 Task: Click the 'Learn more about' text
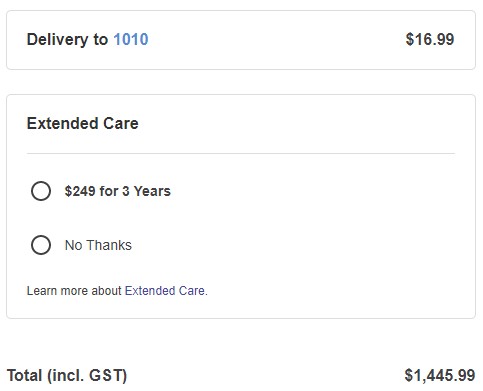click(74, 291)
